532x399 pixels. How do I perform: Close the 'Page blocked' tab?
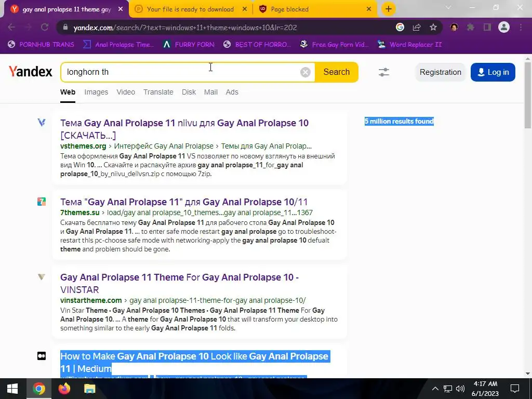369,9
